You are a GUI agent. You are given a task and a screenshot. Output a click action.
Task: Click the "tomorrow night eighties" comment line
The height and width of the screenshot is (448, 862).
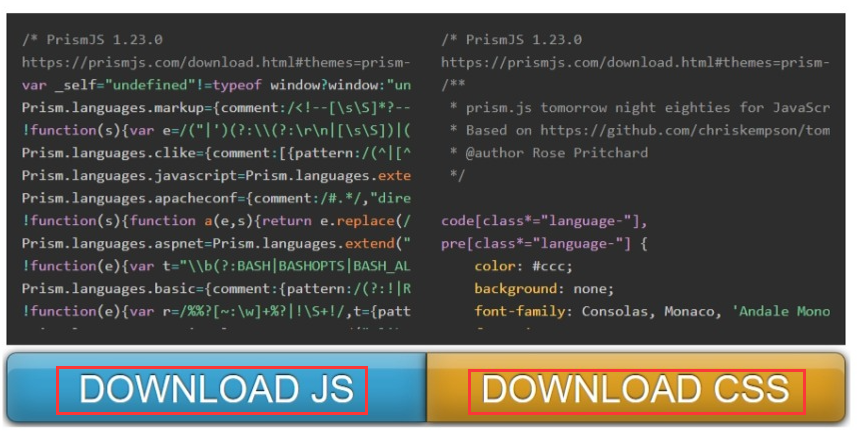[640, 107]
